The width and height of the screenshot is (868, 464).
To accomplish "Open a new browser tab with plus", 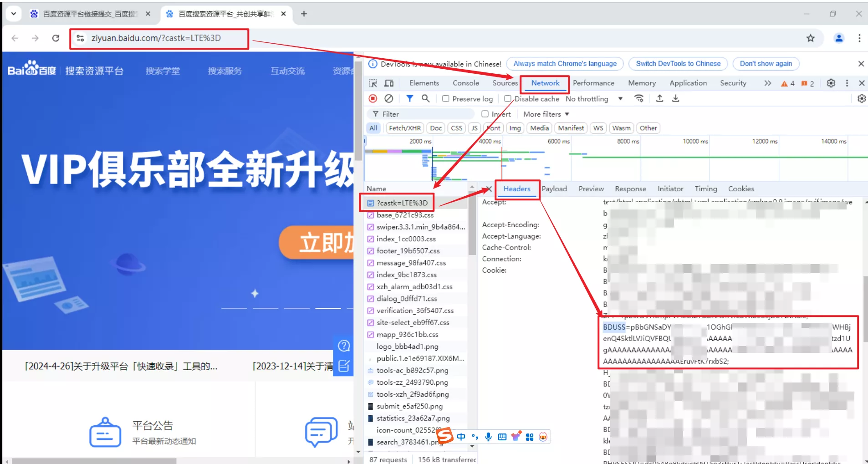I will (304, 14).
